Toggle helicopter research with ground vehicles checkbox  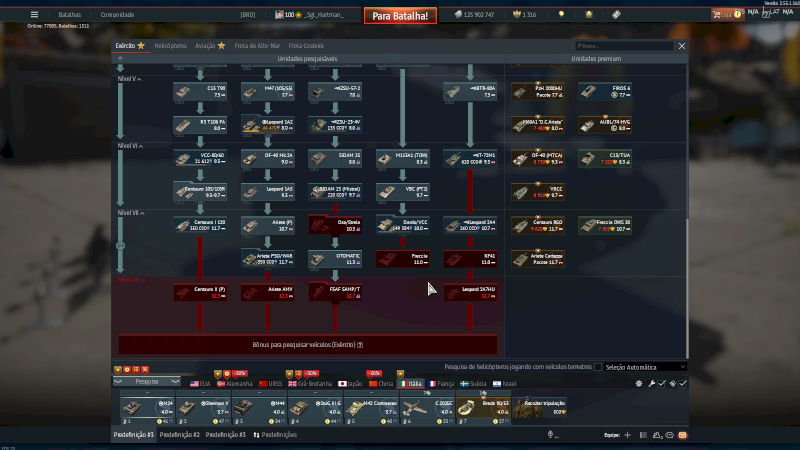click(598, 367)
